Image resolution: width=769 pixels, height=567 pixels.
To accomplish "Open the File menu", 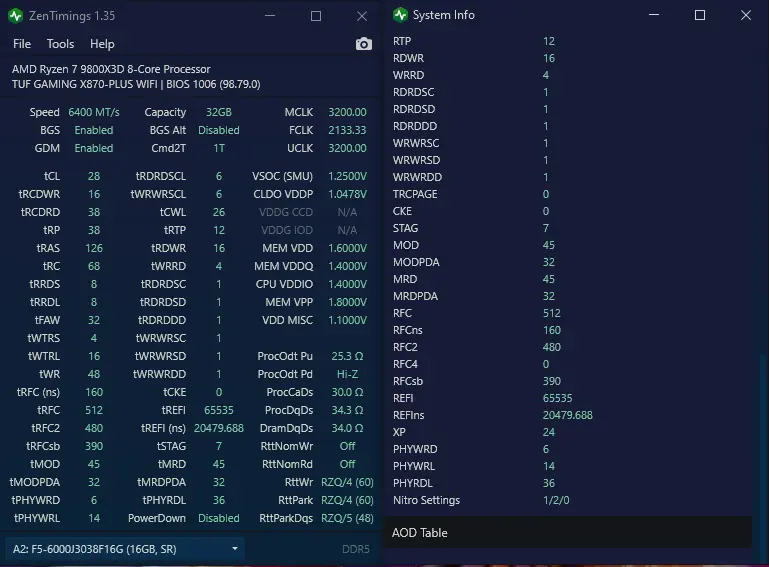I will coord(22,44).
